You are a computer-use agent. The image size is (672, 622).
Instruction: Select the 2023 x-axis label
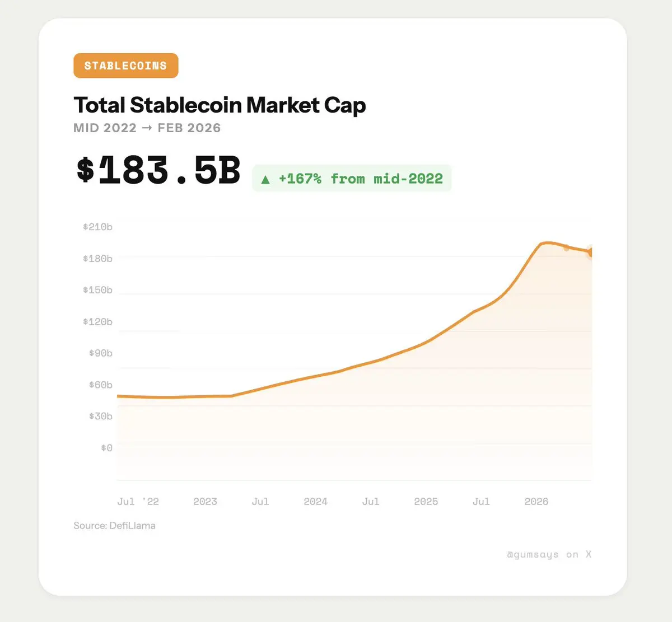(205, 502)
